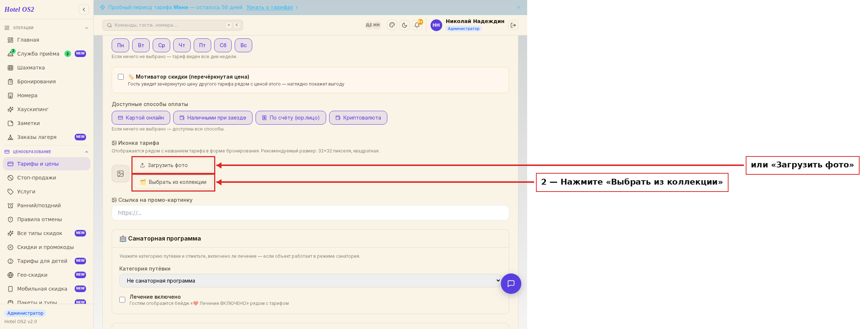Toggle the Пн weekday chip
This screenshot has width=868, height=329.
(x=120, y=45)
